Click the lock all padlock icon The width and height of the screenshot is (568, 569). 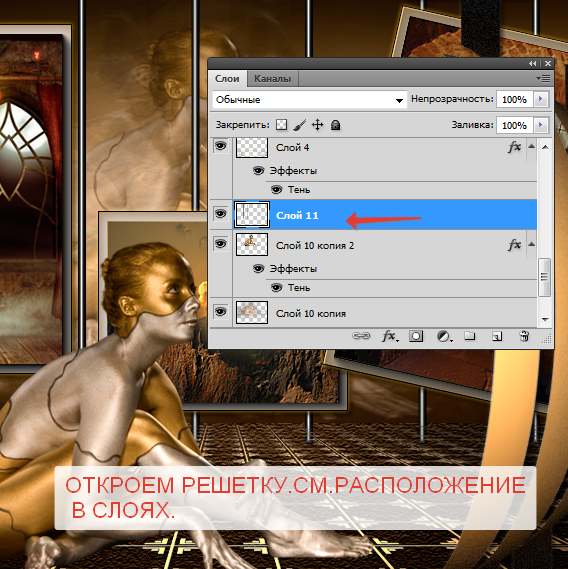(336, 125)
